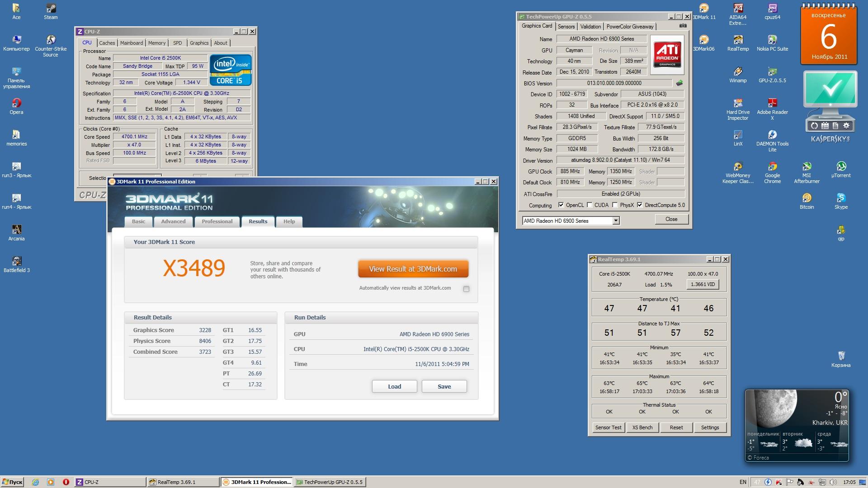The height and width of the screenshot is (488, 868).
Task: Click Load button in Run Details
Action: pos(394,386)
